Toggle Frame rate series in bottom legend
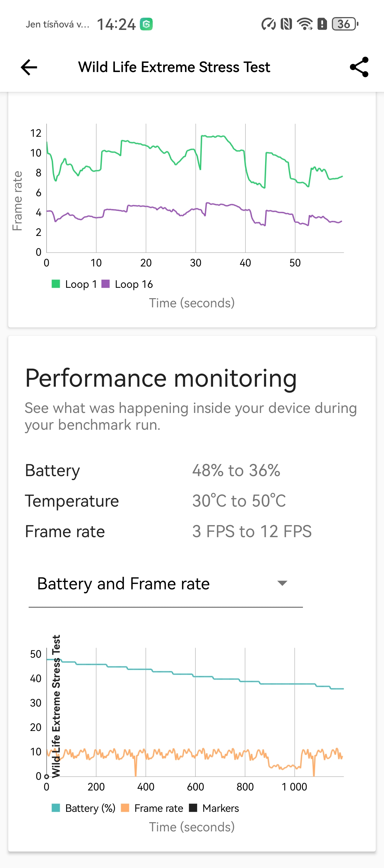This screenshot has height=868, width=384. click(152, 808)
